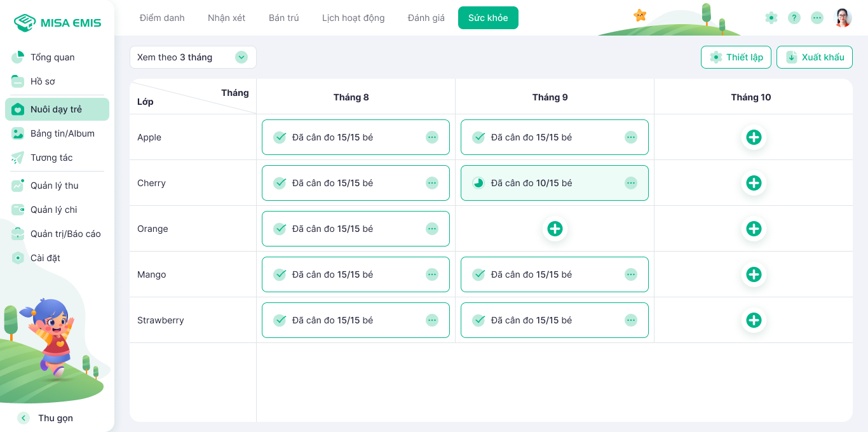Open help question mark icon
The width and height of the screenshot is (868, 432).
[794, 18]
